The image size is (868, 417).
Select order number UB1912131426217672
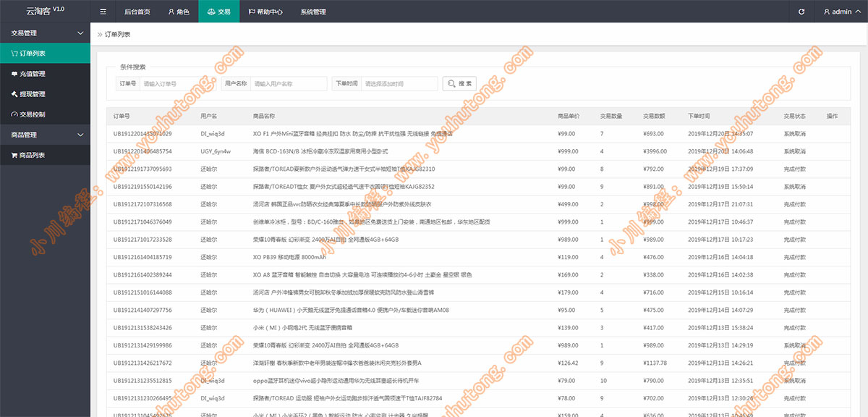pyautogui.click(x=142, y=363)
